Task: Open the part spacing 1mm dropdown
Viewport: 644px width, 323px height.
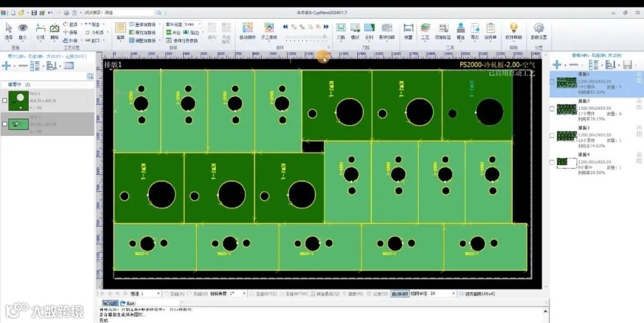Action: pos(200,24)
